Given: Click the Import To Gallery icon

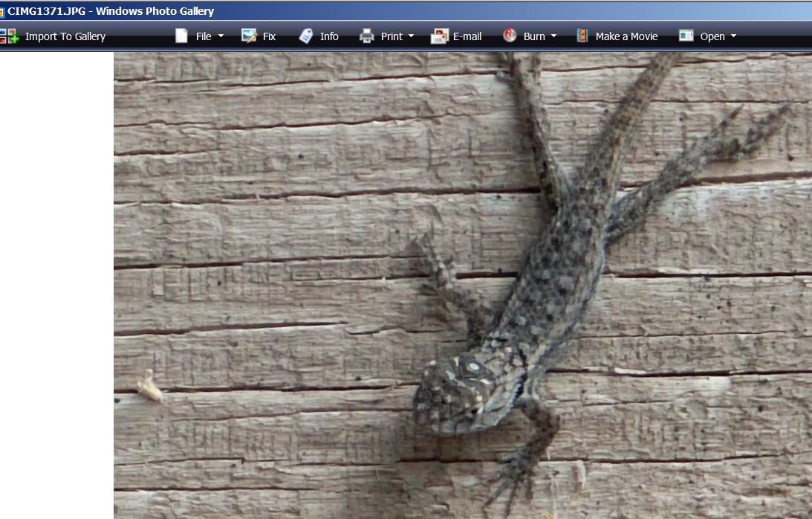Looking at the screenshot, I should [9, 36].
